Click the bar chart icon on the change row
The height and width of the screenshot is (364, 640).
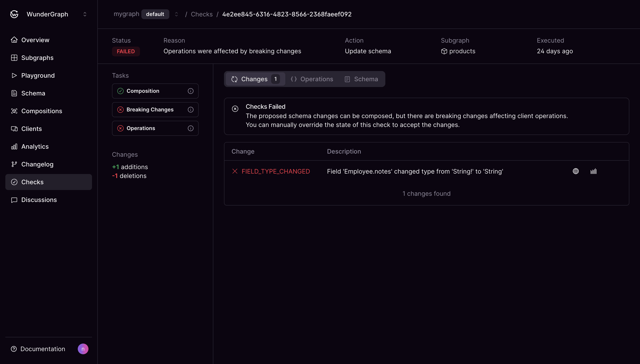(x=593, y=171)
